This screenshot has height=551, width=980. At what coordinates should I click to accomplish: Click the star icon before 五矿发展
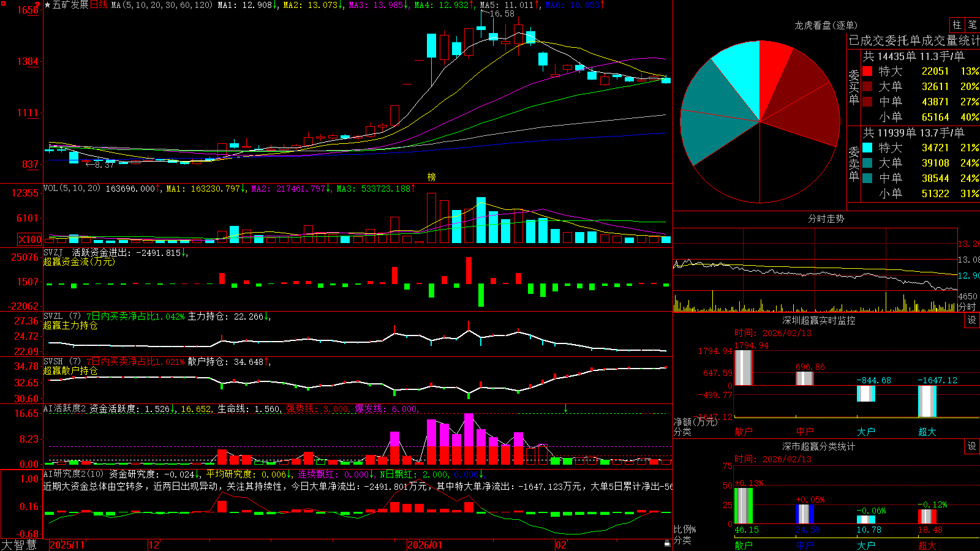pyautogui.click(x=47, y=5)
